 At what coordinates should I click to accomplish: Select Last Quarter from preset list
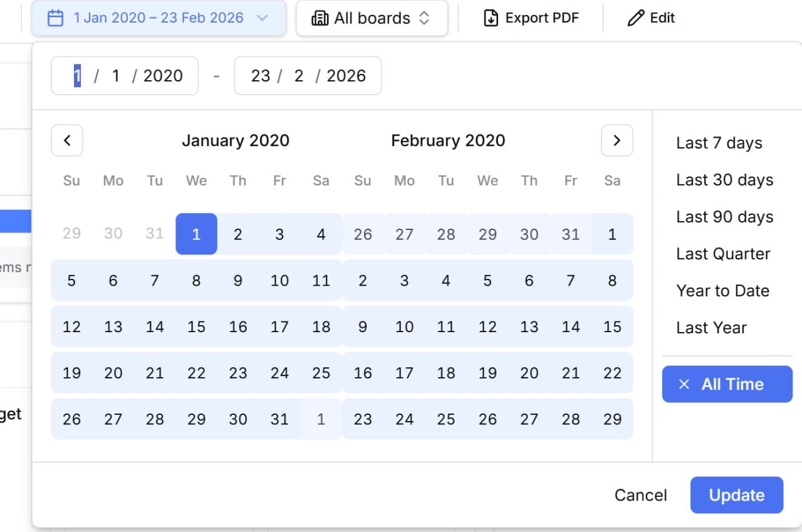(722, 254)
